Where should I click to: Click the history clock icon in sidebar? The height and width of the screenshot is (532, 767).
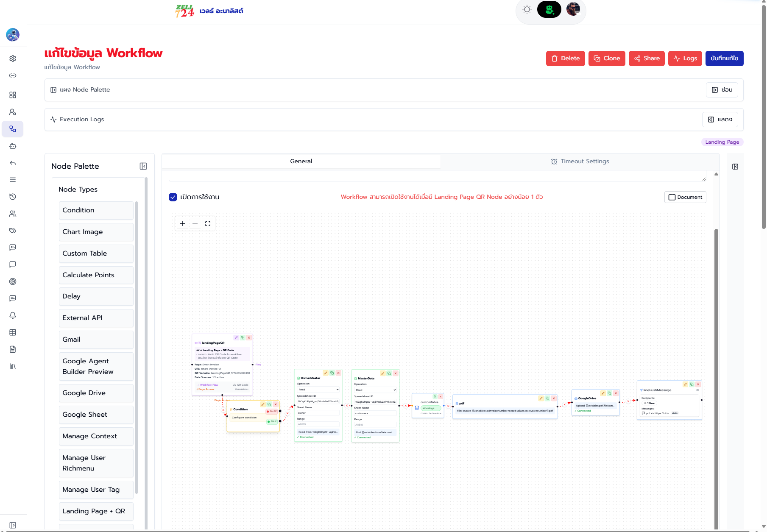13,197
